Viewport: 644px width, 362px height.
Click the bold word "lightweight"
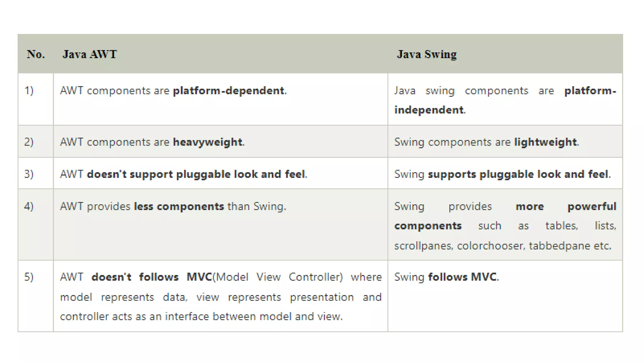(x=545, y=142)
